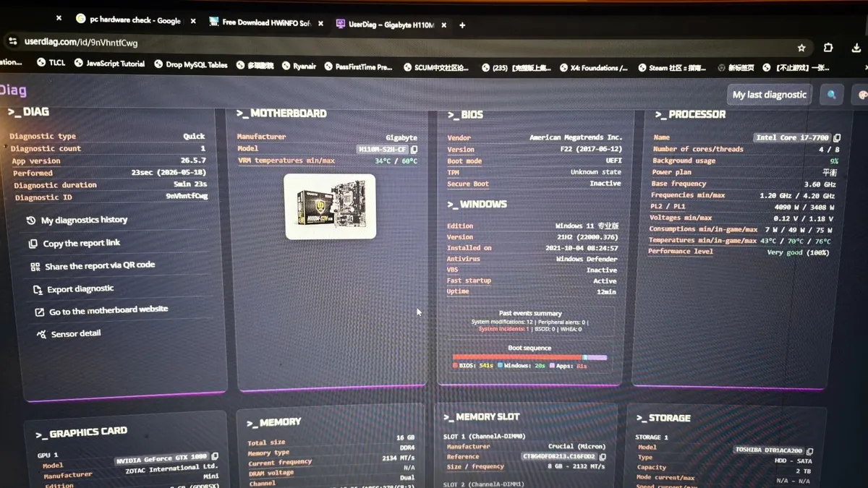Viewport: 868px width, 488px height.
Task: Click the Performance level label
Action: [x=681, y=252]
